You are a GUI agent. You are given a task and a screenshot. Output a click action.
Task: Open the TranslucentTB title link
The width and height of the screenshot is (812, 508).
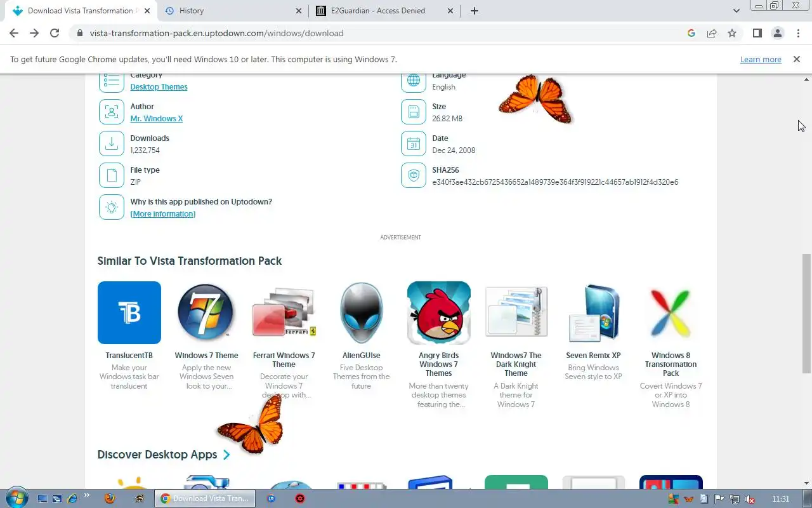(x=129, y=356)
